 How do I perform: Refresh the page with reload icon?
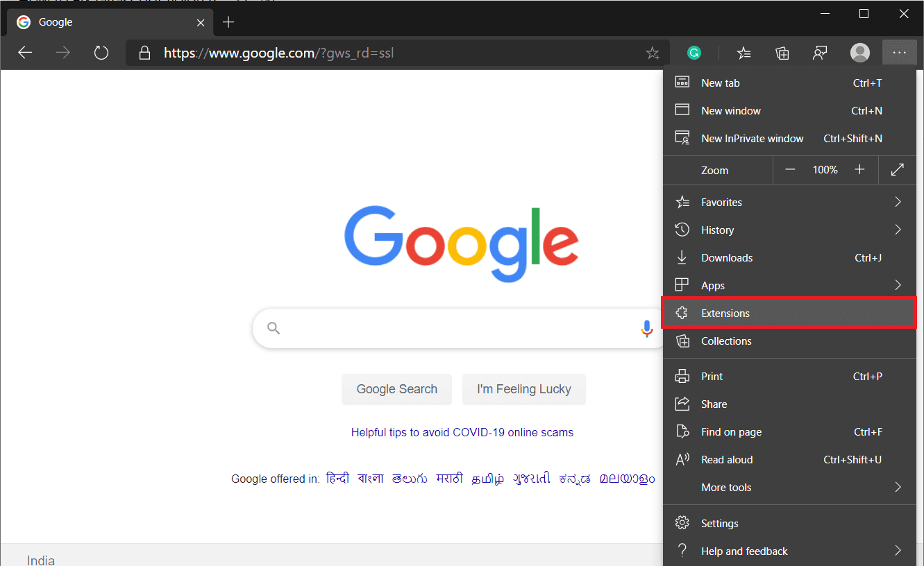point(101,53)
